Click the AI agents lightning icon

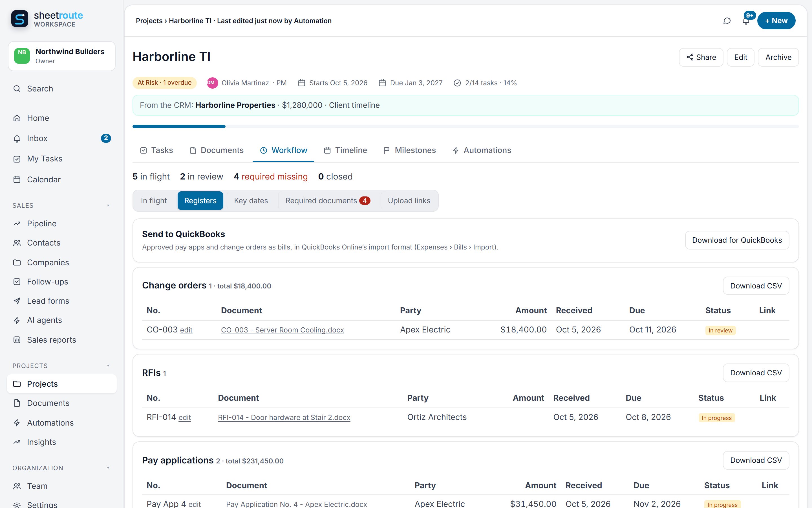coord(17,320)
